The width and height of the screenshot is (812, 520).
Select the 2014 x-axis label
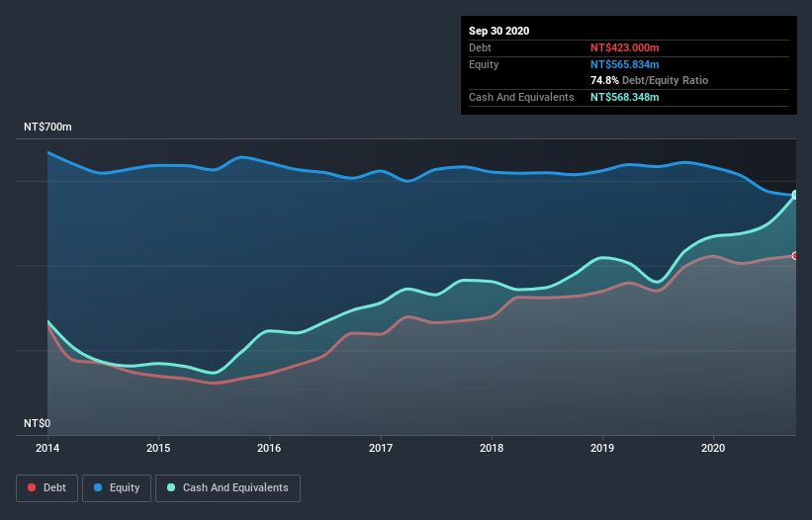47,448
